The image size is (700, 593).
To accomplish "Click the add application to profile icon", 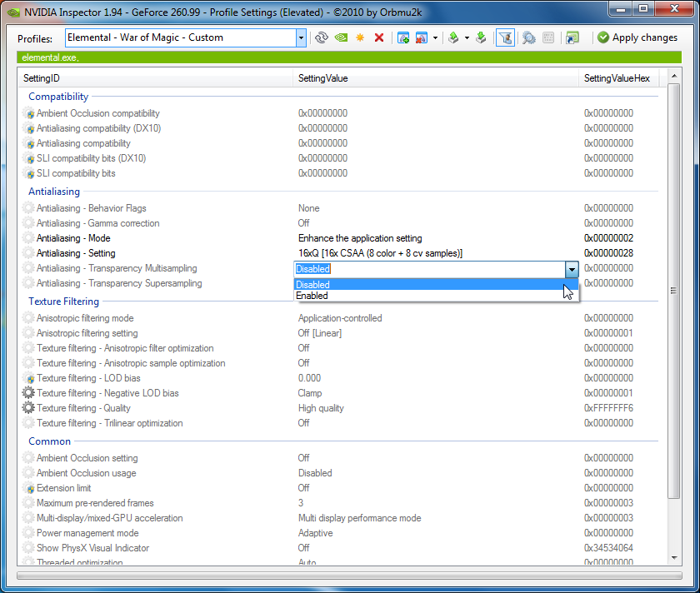I will [403, 37].
